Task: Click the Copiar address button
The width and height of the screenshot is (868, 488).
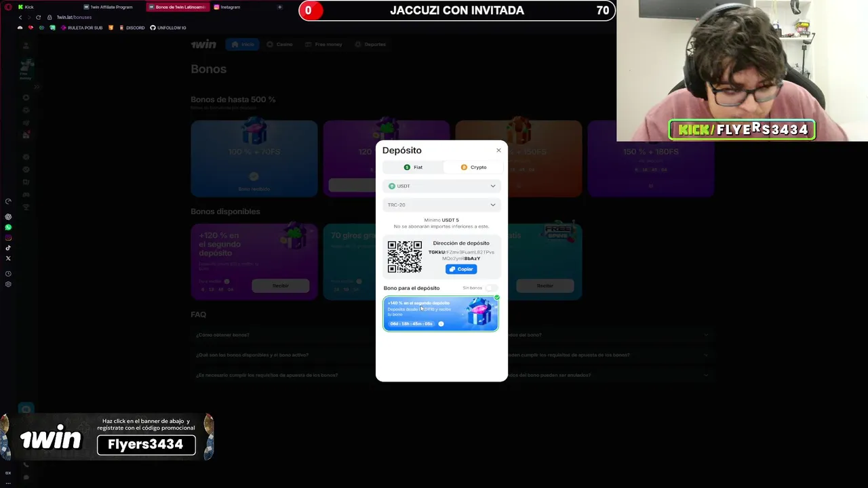Action: click(x=461, y=269)
